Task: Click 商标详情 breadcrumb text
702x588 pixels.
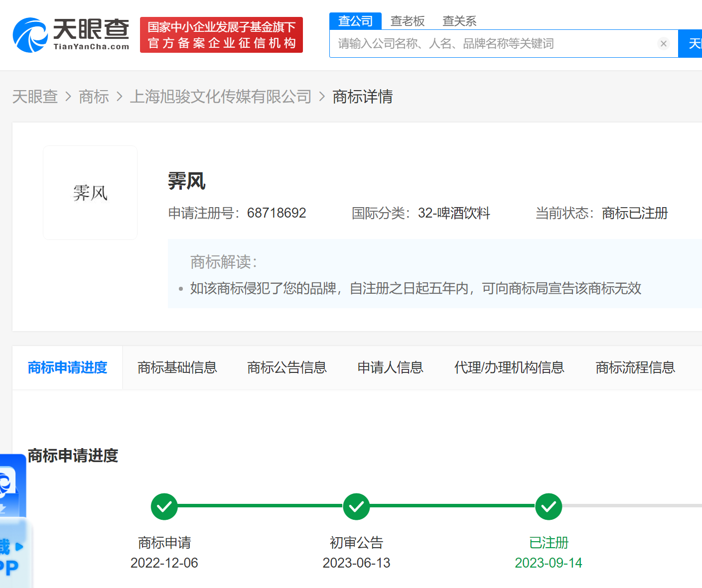Action: tap(363, 97)
